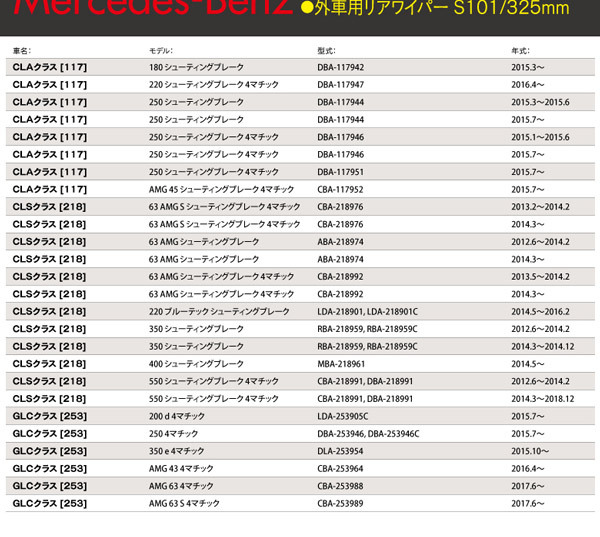Image resolution: width=600 pixels, height=537 pixels.
Task: Click type code CBA-253988
Action: [340, 486]
